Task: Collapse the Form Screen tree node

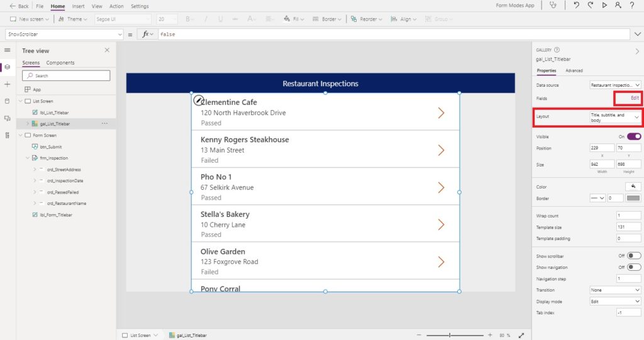Action: (x=20, y=135)
